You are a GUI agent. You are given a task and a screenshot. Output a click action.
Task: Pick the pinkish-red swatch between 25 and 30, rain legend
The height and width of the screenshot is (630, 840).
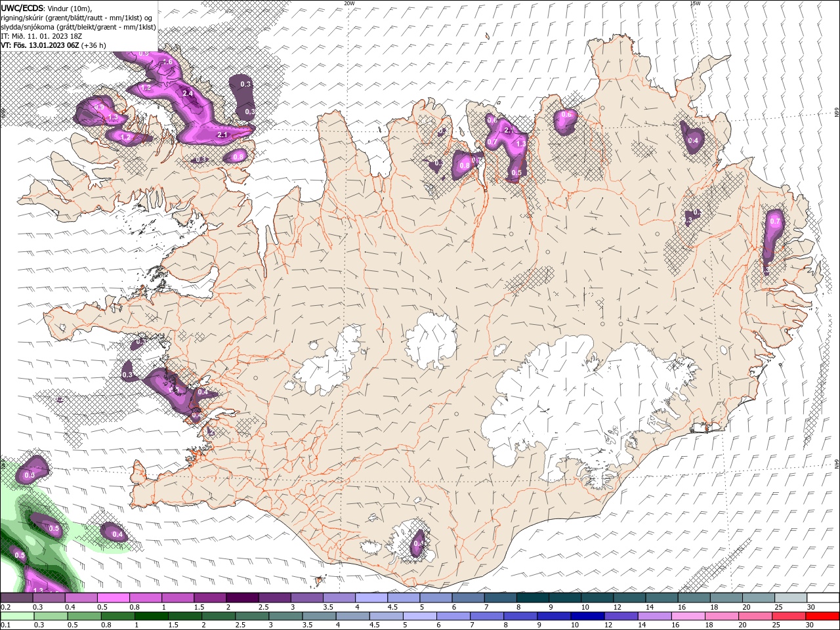[x=788, y=616]
